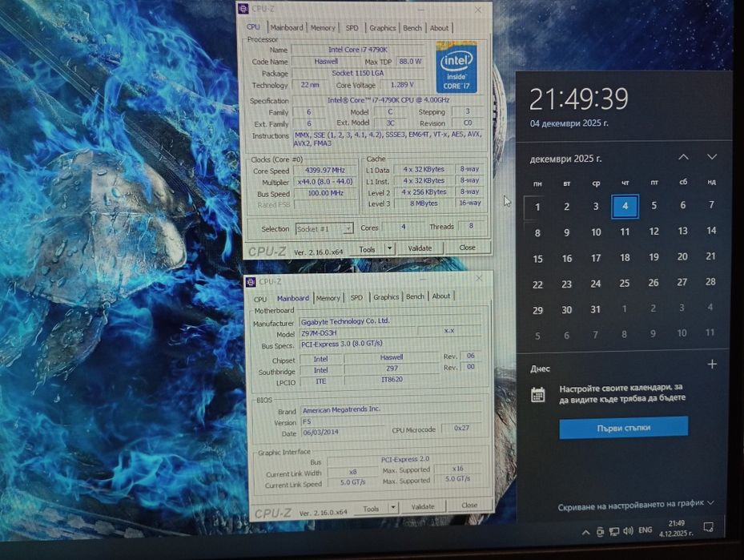Click the network tray icon
Viewport: 744px width, 560px height.
614,531
